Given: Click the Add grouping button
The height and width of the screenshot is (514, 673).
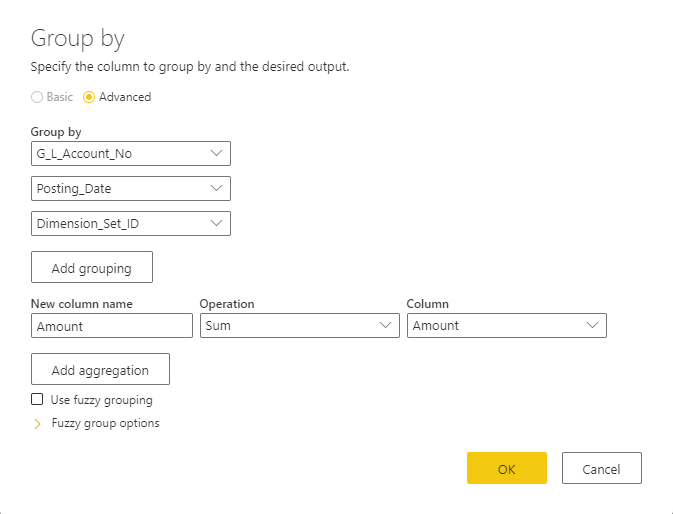Looking at the screenshot, I should [92, 267].
